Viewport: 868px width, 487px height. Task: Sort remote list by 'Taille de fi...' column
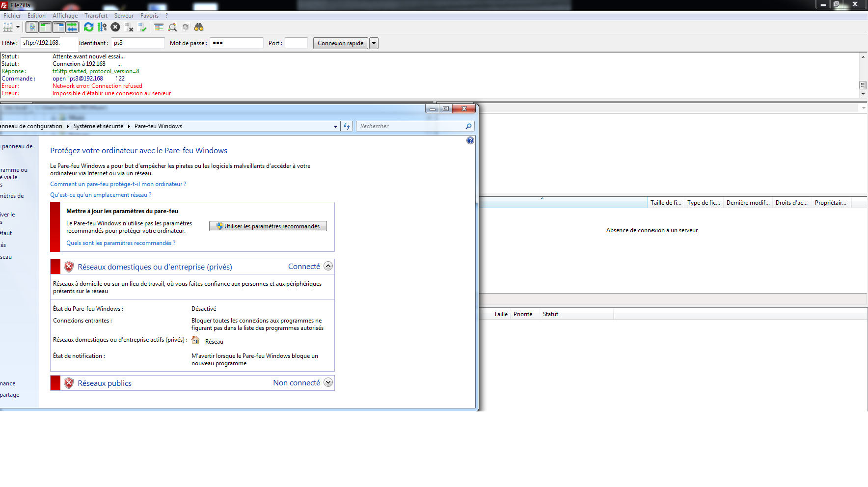point(666,203)
